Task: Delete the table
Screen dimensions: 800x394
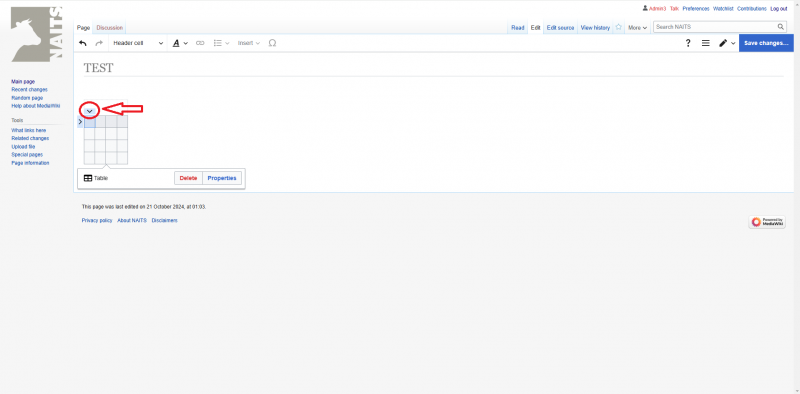Action: click(x=188, y=178)
